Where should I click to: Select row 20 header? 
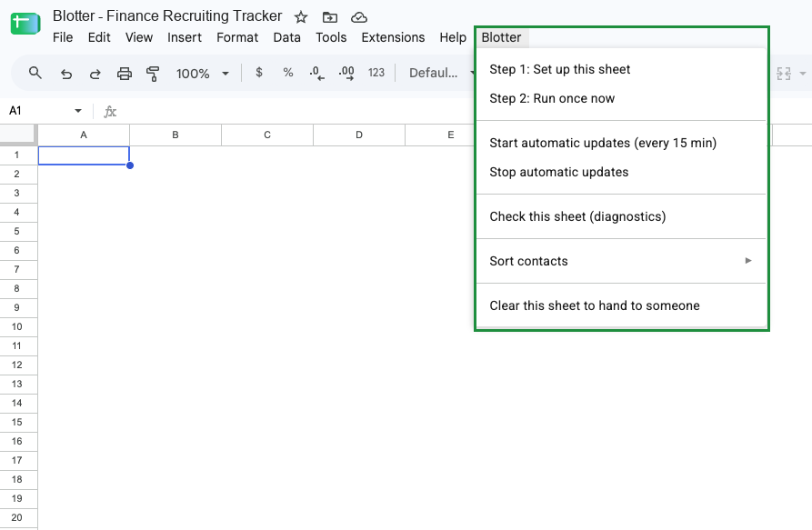click(17, 517)
